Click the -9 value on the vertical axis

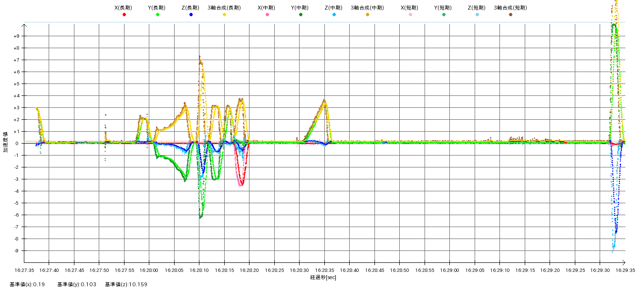point(16,251)
